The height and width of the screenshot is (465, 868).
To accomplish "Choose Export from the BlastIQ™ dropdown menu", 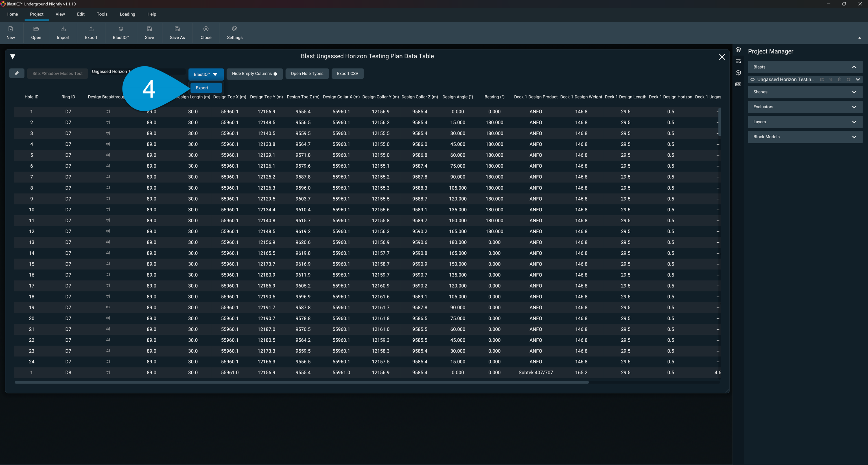I will 206,87.
